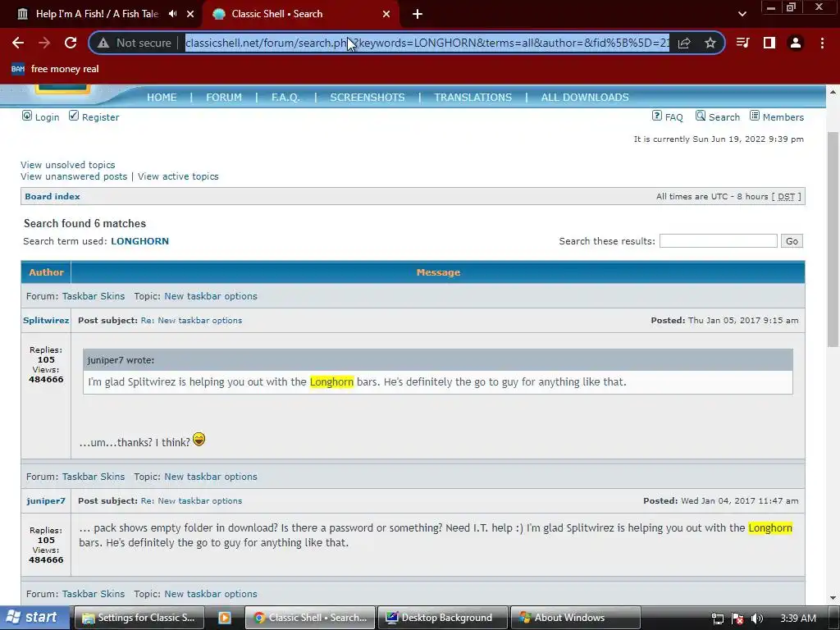Click the Go button
840x630 pixels.
(792, 241)
